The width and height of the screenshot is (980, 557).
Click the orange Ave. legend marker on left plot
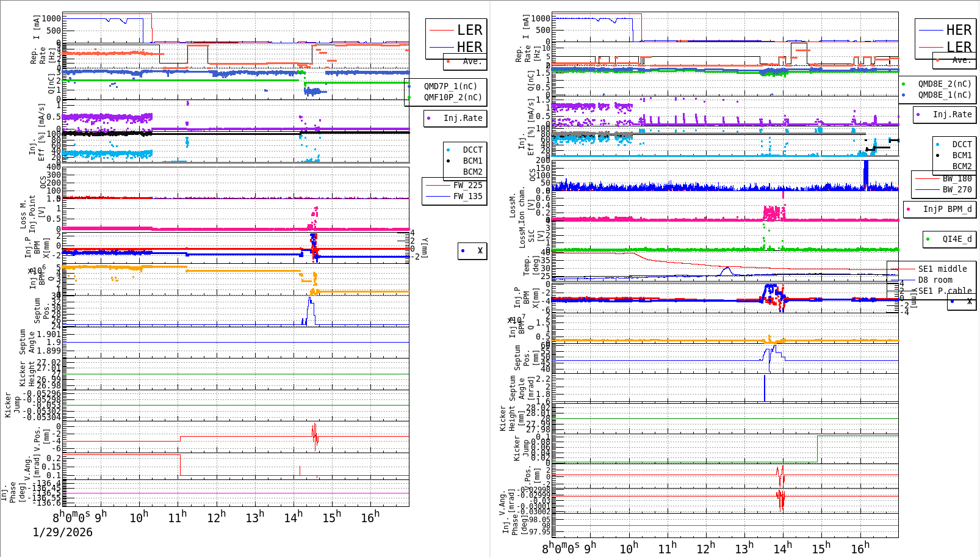pyautogui.click(x=448, y=61)
